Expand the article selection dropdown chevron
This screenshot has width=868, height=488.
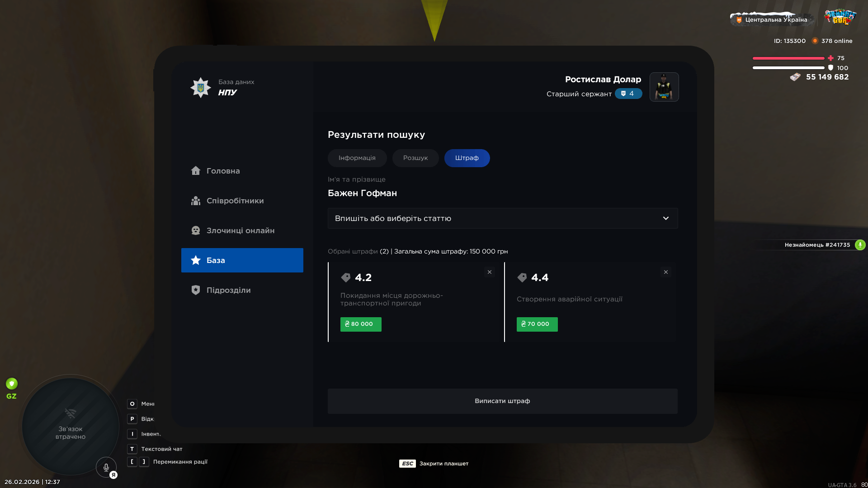pos(666,218)
